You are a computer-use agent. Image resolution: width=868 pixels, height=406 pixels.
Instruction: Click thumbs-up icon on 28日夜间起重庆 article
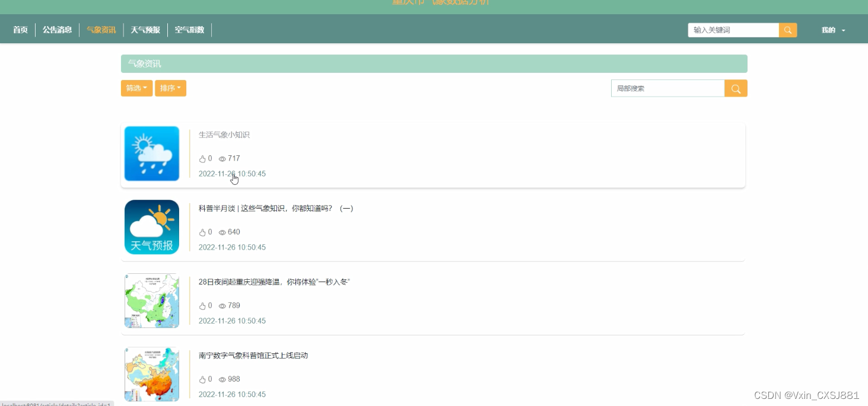202,306
